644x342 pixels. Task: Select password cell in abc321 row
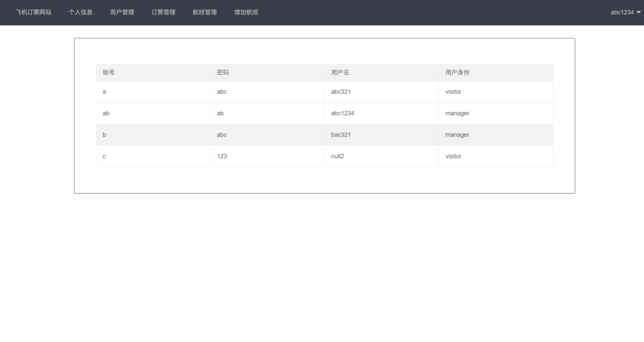pyautogui.click(x=267, y=92)
